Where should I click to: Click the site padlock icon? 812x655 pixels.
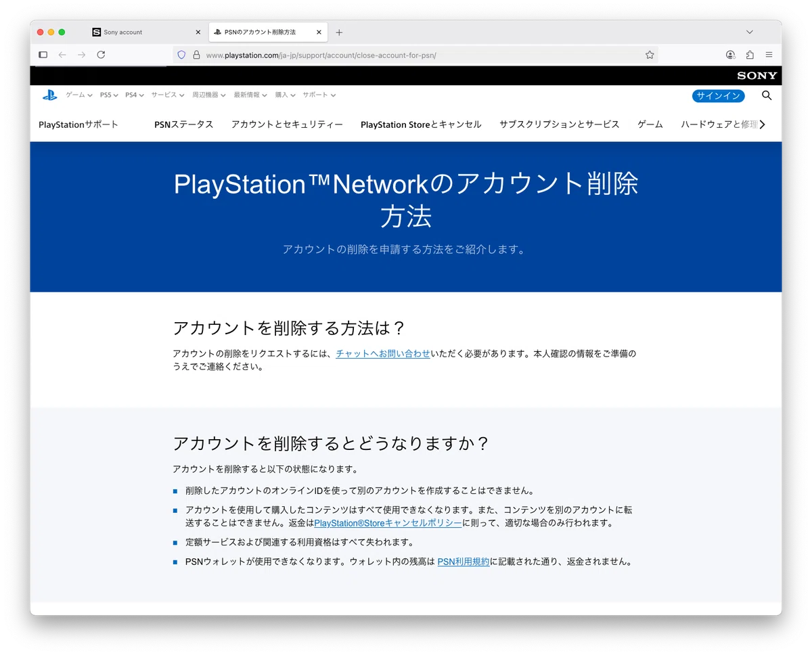[x=196, y=55]
